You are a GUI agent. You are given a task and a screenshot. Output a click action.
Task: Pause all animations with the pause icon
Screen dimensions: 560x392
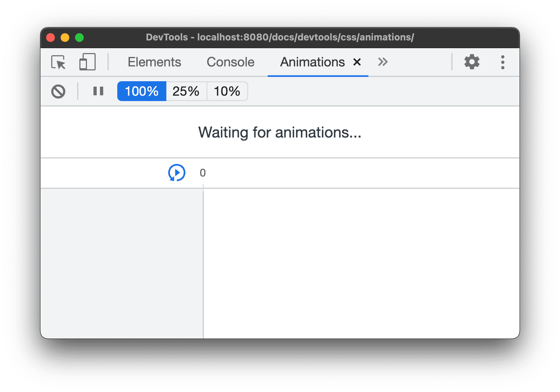(98, 91)
